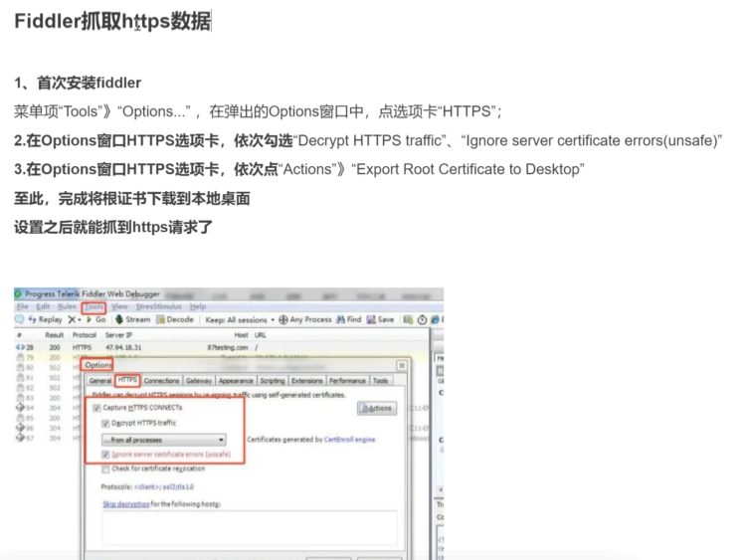The image size is (747, 560).
Task: Select session row number 87
Action: (x=48, y=438)
